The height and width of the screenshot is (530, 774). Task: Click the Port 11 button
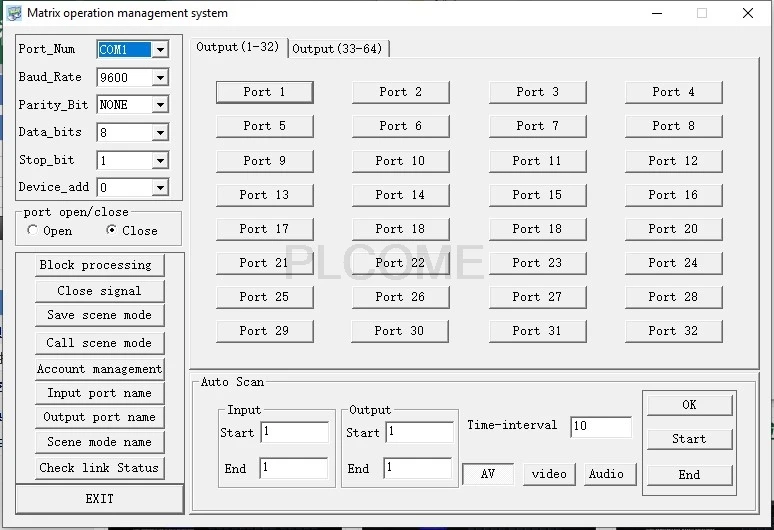point(538,161)
